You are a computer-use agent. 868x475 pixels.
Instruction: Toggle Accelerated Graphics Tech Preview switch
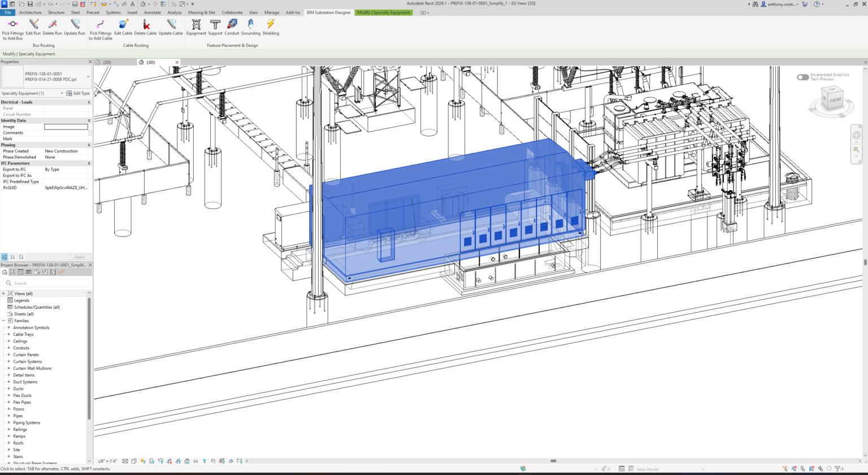pos(802,77)
